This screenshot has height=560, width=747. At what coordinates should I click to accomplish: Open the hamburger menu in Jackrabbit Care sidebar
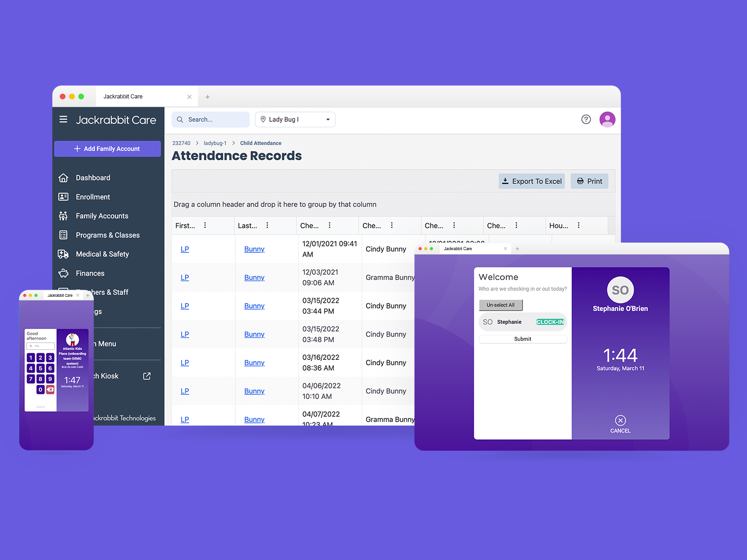coord(63,119)
